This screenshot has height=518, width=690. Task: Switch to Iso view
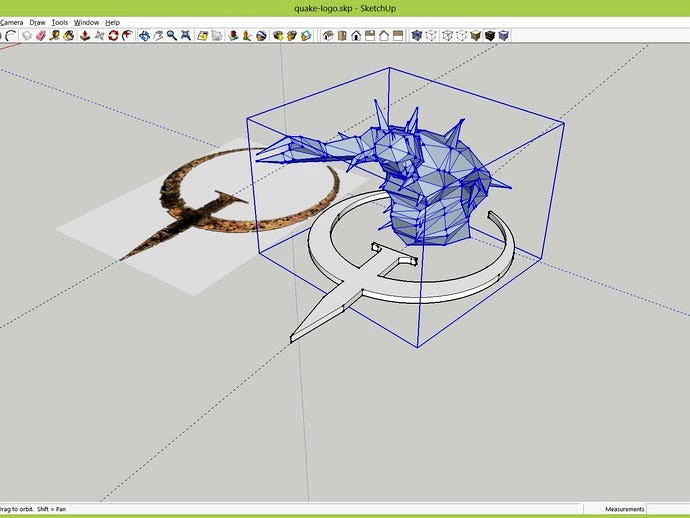coord(327,36)
